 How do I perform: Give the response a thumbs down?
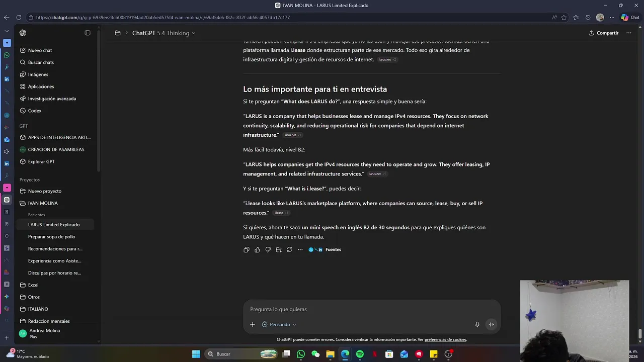point(268,250)
